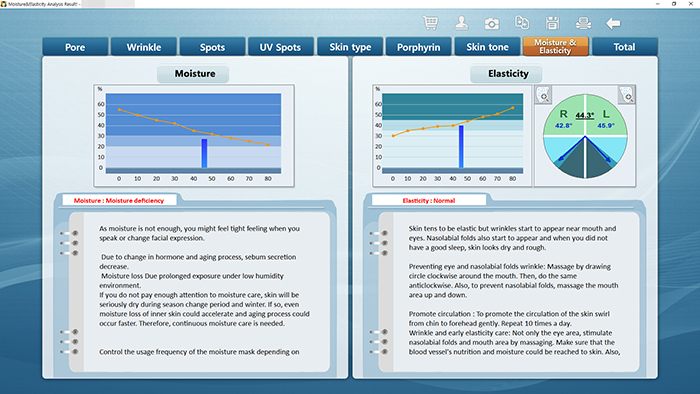
Task: Print the analysis report
Action: coord(583,23)
